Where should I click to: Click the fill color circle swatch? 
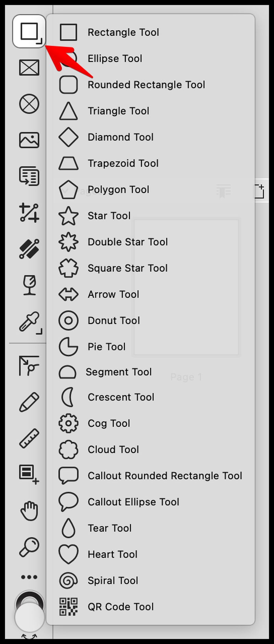[x=29, y=617]
